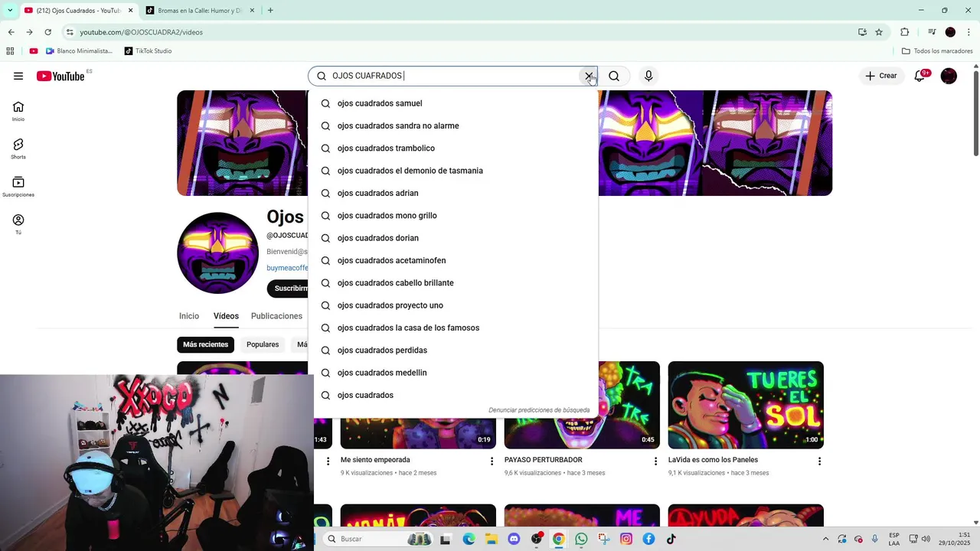Image resolution: width=980 pixels, height=551 pixels.
Task: Choose suggestion 'ojos cuadrados cabello brillante'
Action: pos(453,283)
